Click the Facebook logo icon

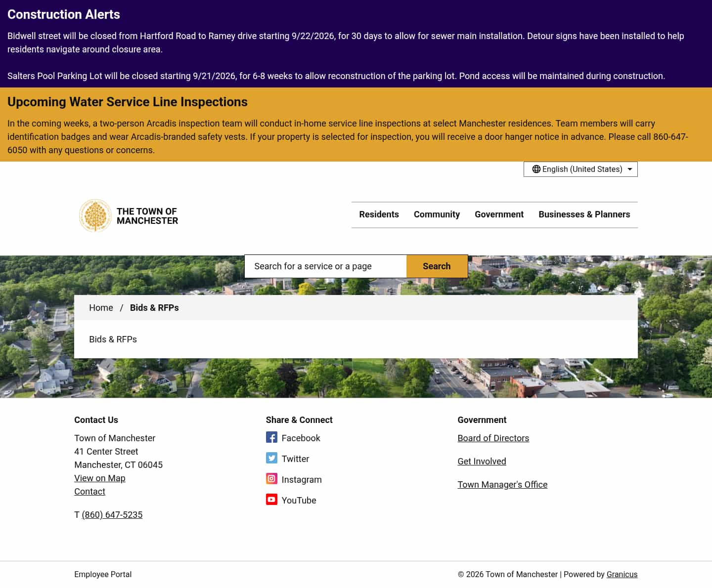pos(271,437)
